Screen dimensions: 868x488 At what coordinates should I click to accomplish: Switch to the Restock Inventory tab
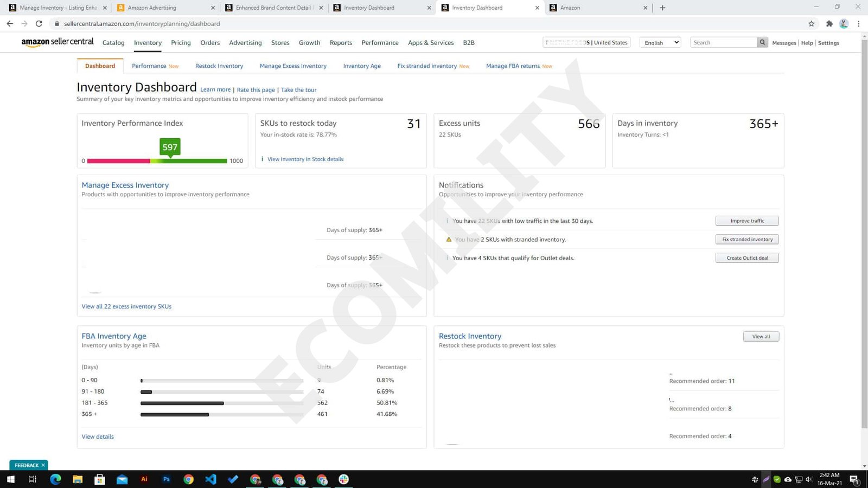(x=219, y=66)
